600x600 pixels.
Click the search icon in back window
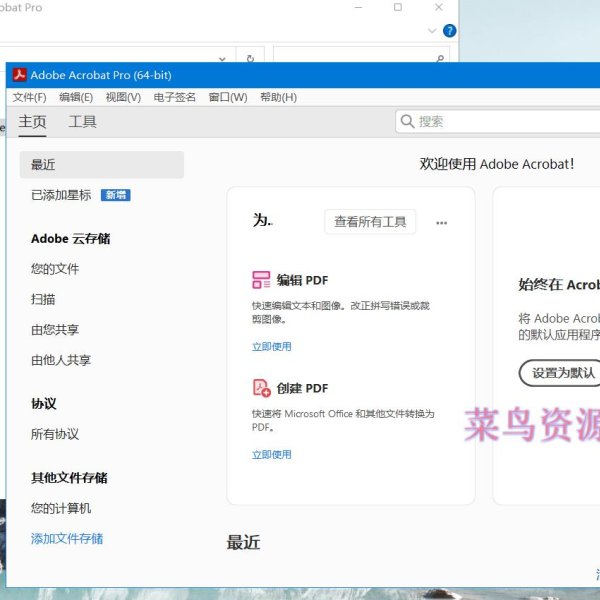point(440,58)
